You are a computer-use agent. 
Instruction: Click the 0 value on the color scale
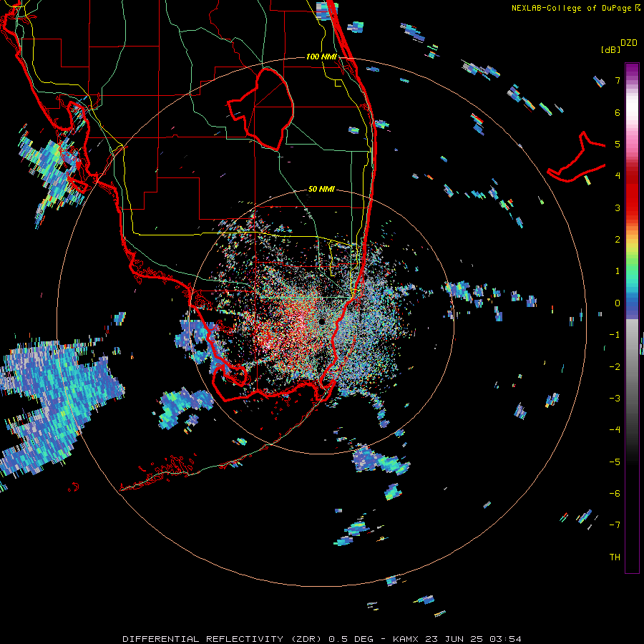click(618, 303)
